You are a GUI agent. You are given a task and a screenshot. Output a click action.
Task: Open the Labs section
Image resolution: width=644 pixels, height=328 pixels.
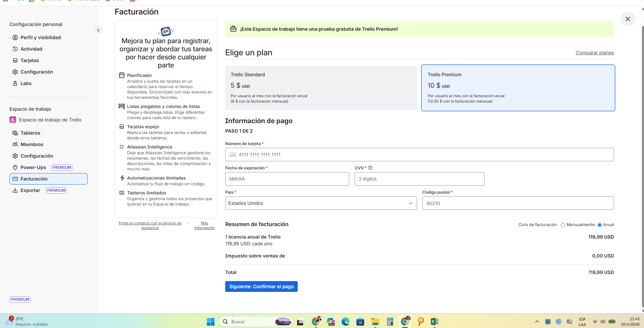tap(26, 83)
